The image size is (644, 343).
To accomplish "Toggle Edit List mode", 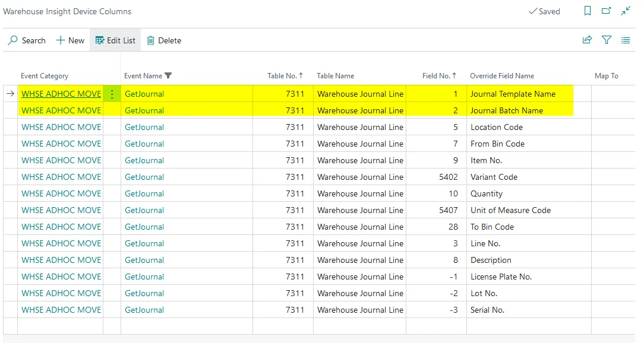I will 115,40.
